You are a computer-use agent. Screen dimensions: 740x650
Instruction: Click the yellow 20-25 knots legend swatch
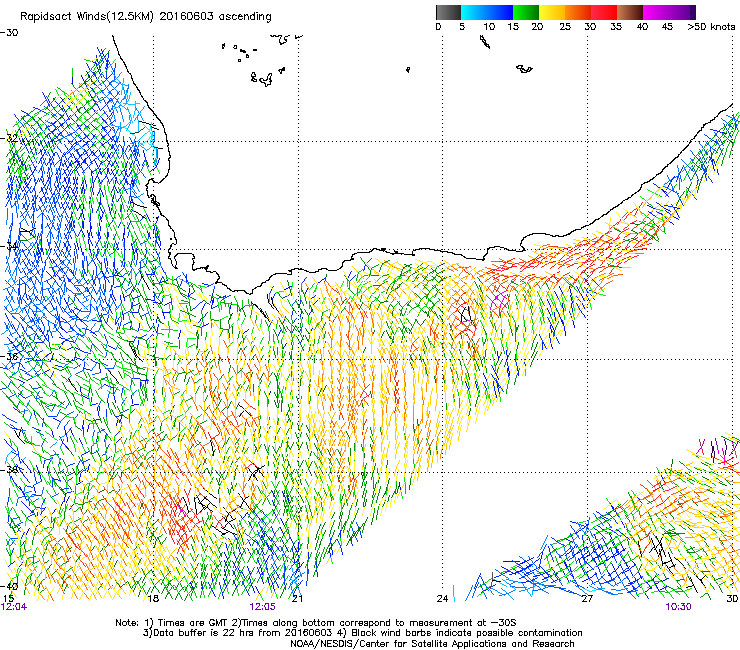click(552, 12)
